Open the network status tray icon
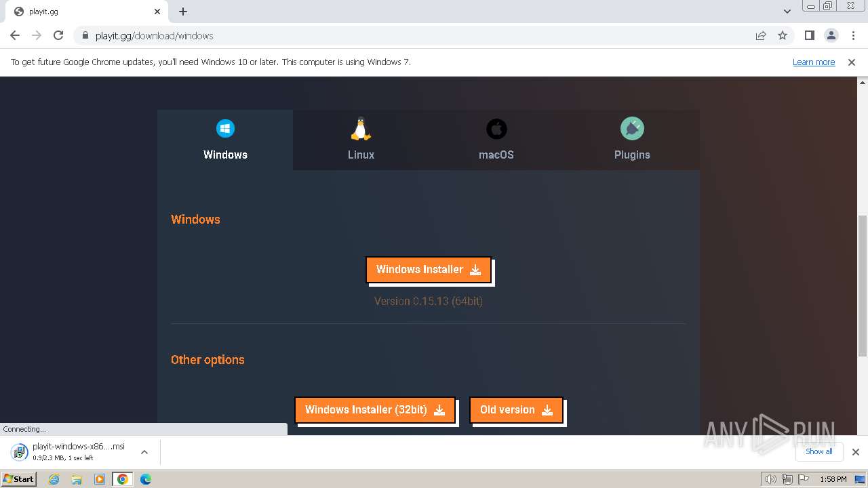 tap(787, 479)
